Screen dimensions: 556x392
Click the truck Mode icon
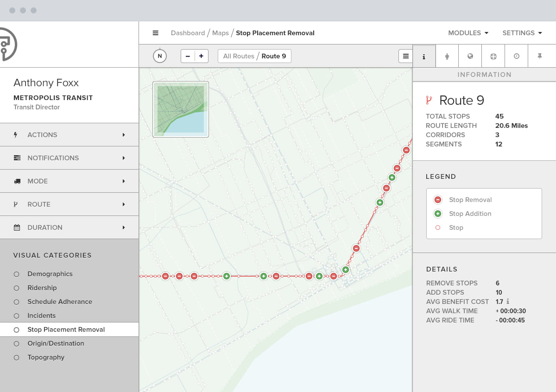click(x=17, y=181)
